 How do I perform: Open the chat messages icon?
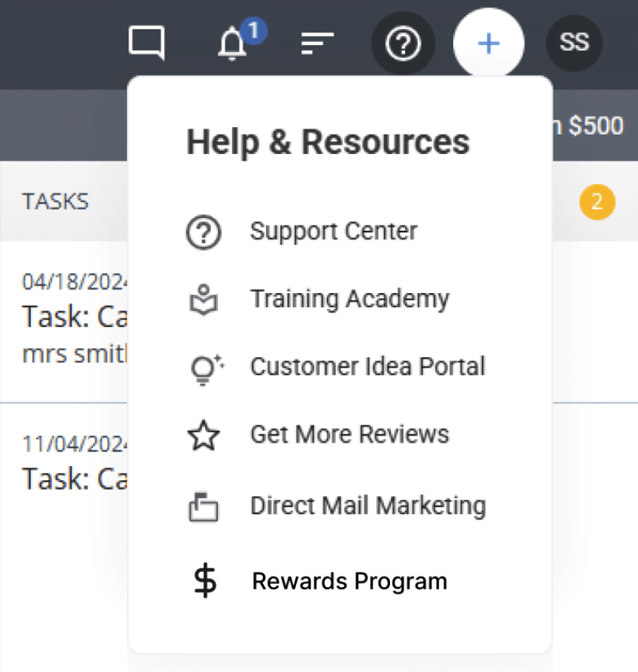coord(147,43)
